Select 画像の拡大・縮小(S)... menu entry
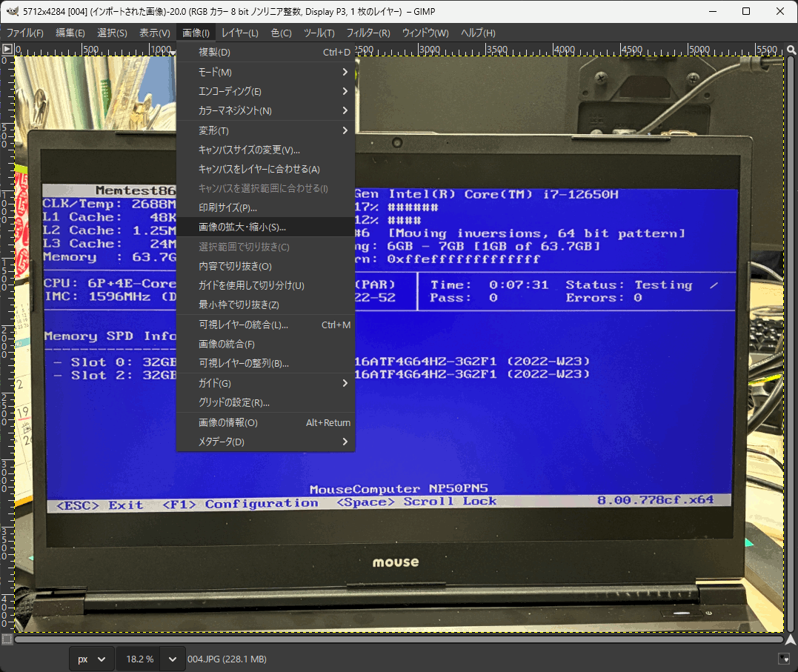Screen dimensions: 798x672 click(242, 227)
